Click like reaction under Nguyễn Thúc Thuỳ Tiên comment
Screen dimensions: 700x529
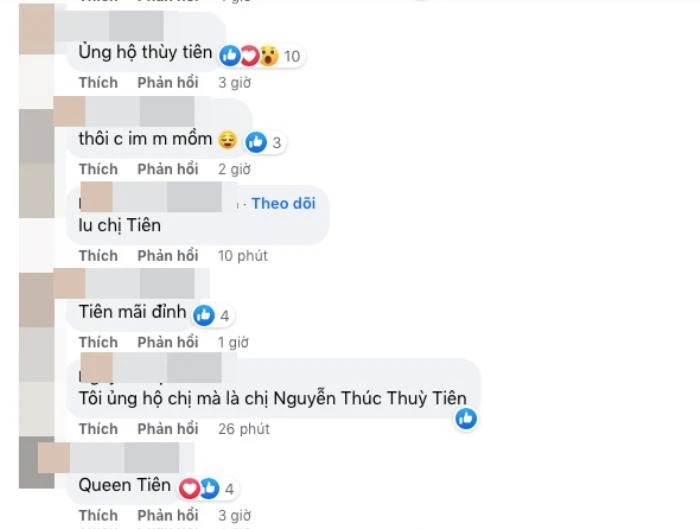(x=466, y=419)
